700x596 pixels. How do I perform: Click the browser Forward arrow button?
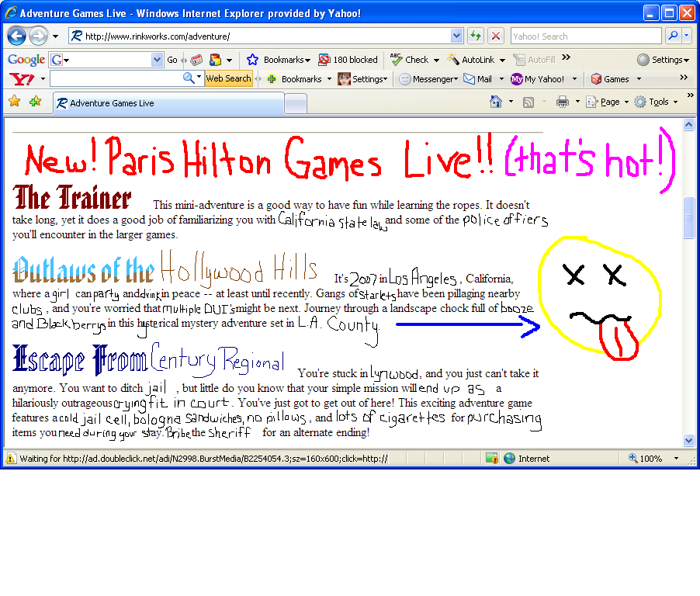click(38, 36)
